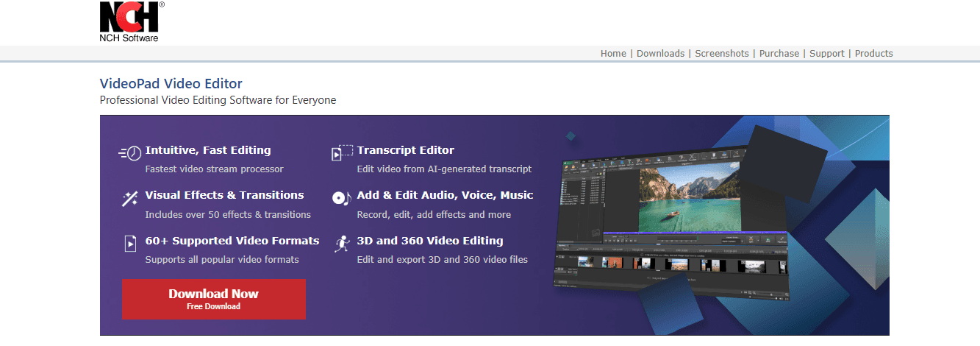Open the Purchase menu link
The width and height of the screenshot is (980, 346).
[779, 54]
